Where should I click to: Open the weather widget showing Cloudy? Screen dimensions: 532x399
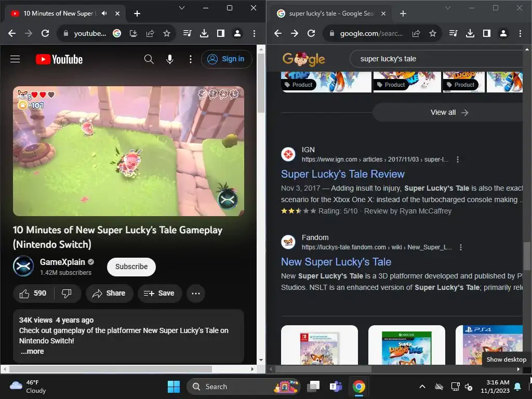[28, 387]
